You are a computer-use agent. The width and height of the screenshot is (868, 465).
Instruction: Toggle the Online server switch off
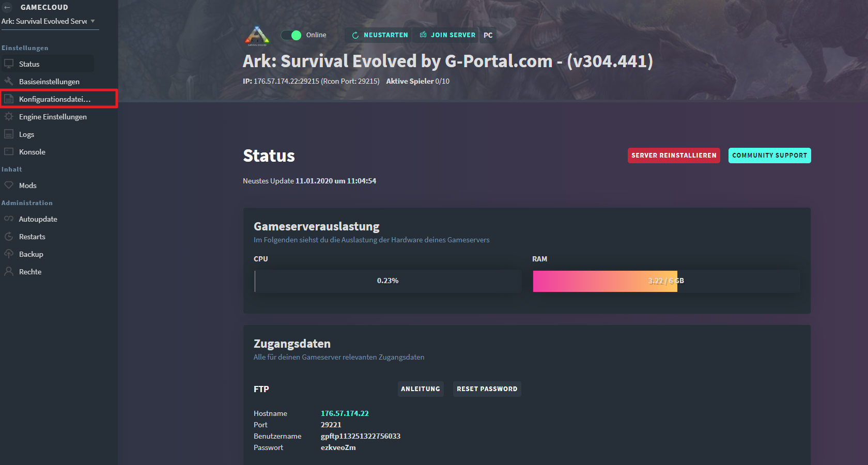(x=291, y=35)
